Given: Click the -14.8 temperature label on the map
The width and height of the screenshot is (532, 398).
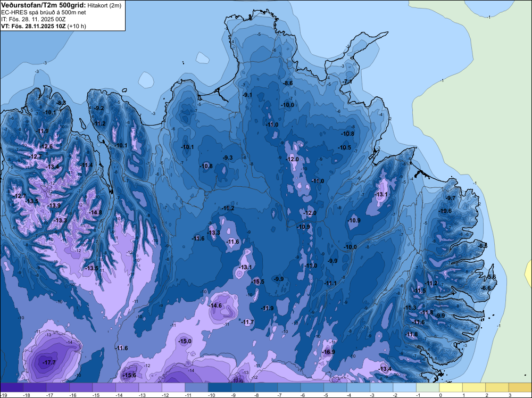Looking at the screenshot, I should point(95,213).
